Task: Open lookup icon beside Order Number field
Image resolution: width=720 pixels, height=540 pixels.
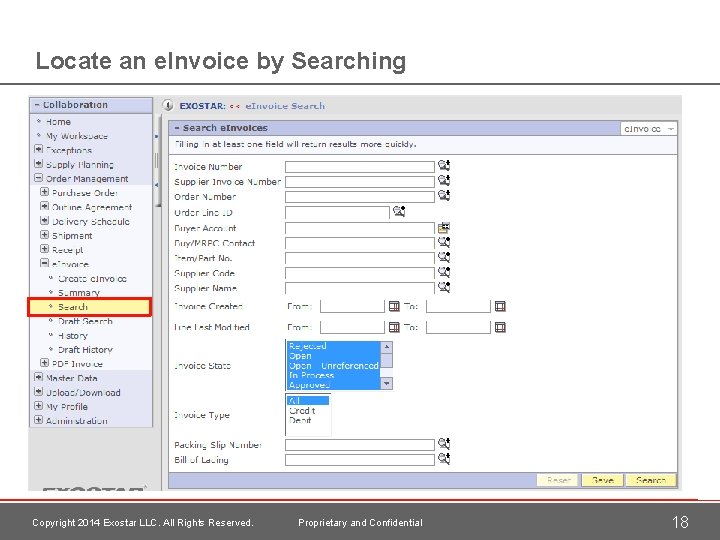Action: coord(444,196)
